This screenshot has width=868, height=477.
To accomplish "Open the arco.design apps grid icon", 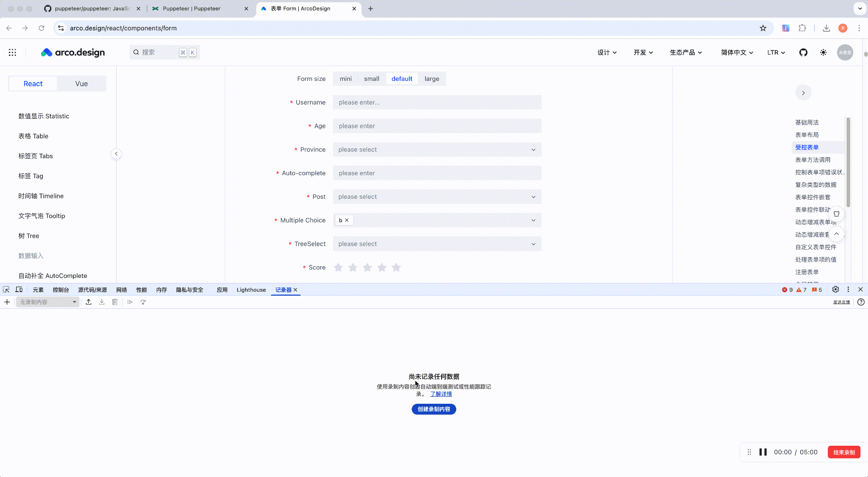I will point(13,52).
